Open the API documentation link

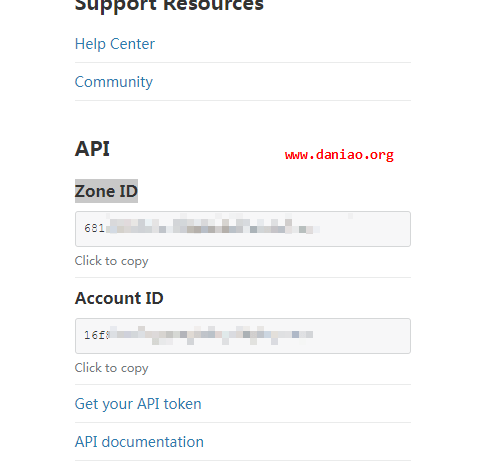click(139, 442)
